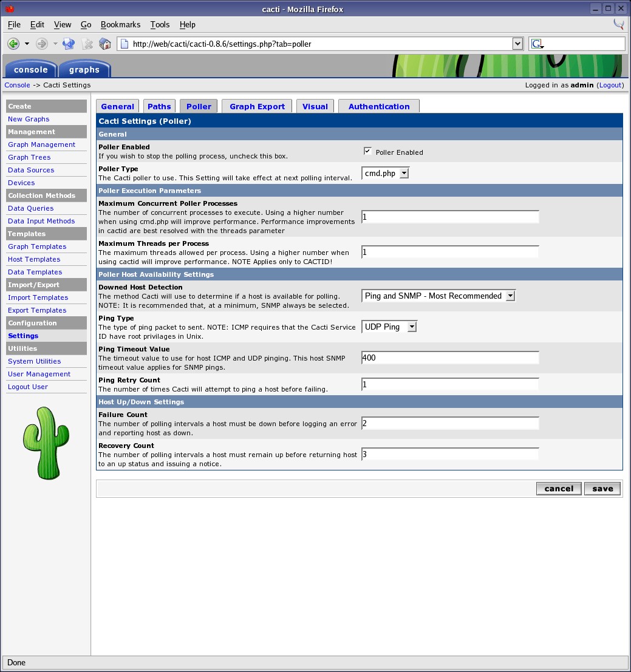Open Data Templates in sidebar
This screenshot has width=631, height=672.
point(35,272)
